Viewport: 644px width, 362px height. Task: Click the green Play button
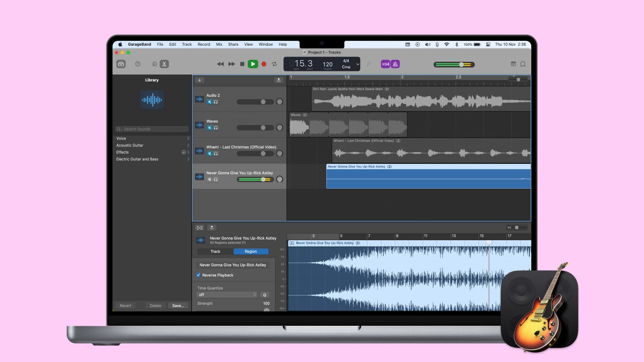(253, 64)
